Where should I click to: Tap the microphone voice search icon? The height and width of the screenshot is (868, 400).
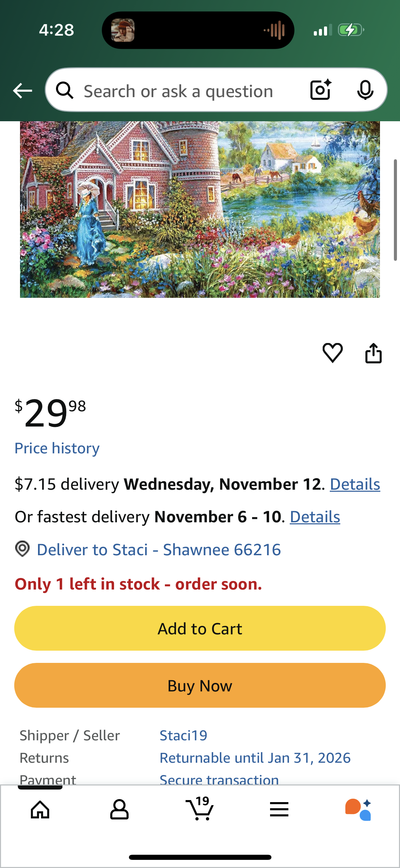(365, 90)
